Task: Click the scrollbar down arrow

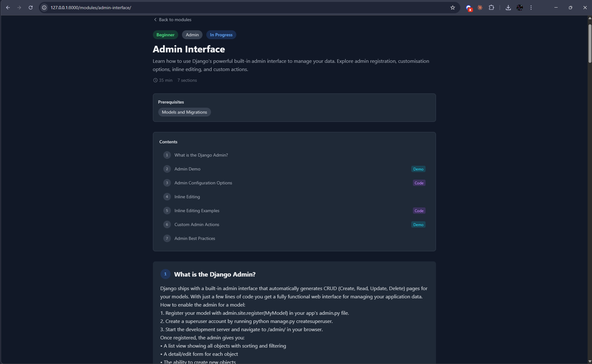Action: click(589, 361)
